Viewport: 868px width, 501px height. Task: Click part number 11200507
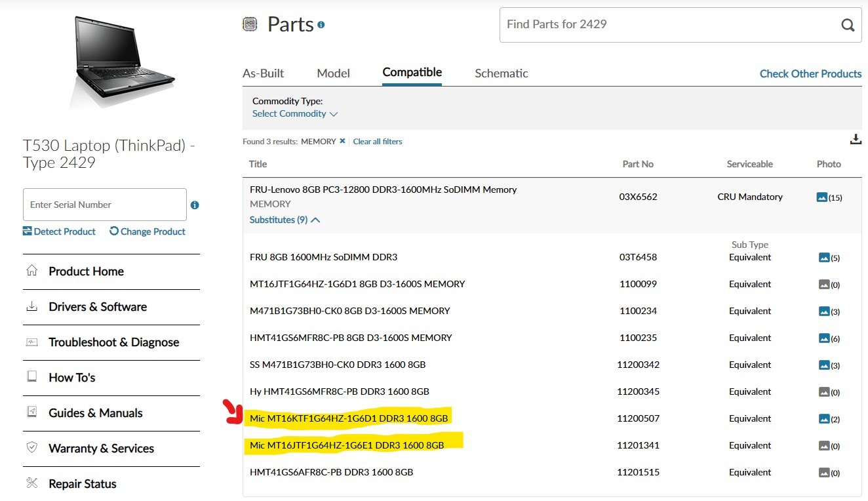[638, 418]
